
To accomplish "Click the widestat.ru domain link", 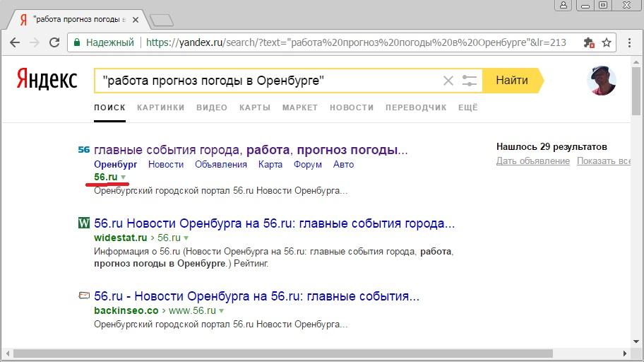I will point(120,238).
